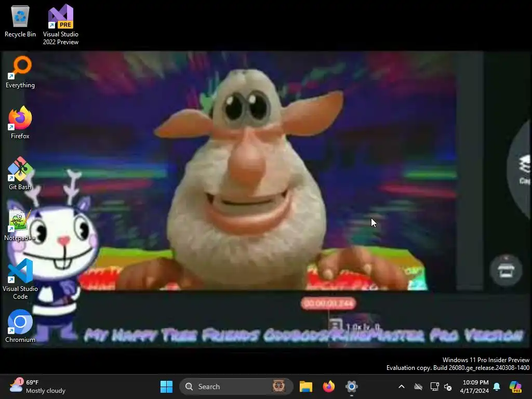
Task: Click the muted volume tray icon
Action: tap(448, 387)
